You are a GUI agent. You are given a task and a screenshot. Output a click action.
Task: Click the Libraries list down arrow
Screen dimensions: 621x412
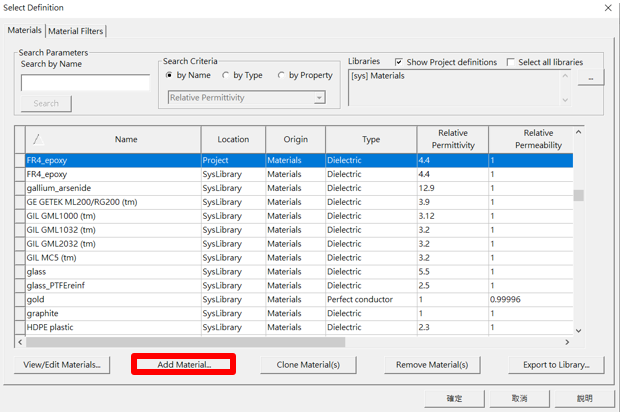pos(565,100)
